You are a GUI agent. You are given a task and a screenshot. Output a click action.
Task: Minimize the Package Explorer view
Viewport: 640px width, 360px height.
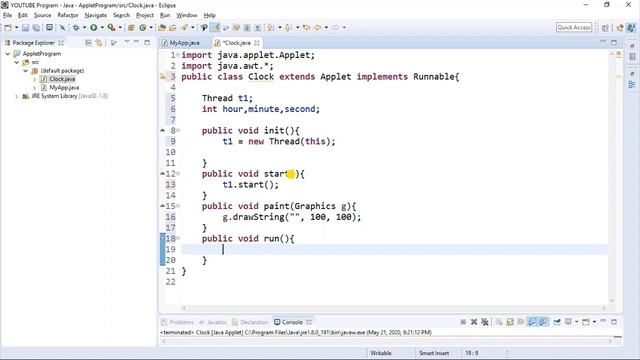(x=137, y=42)
